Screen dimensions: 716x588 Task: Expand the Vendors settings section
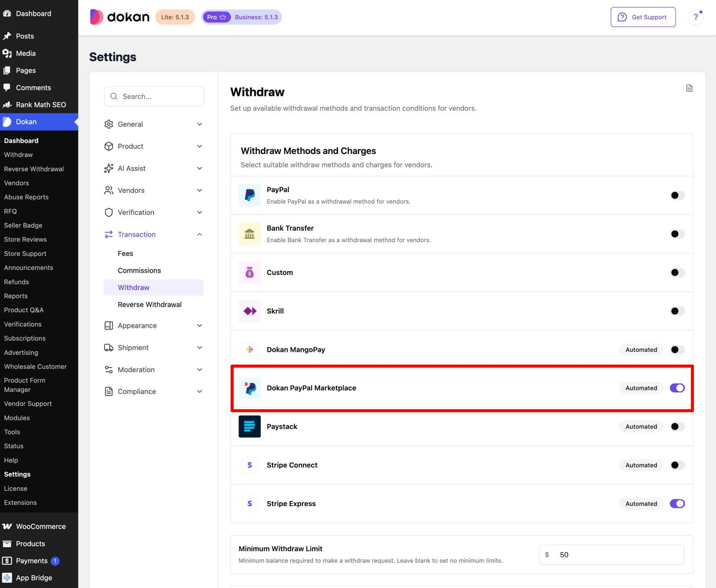[154, 190]
